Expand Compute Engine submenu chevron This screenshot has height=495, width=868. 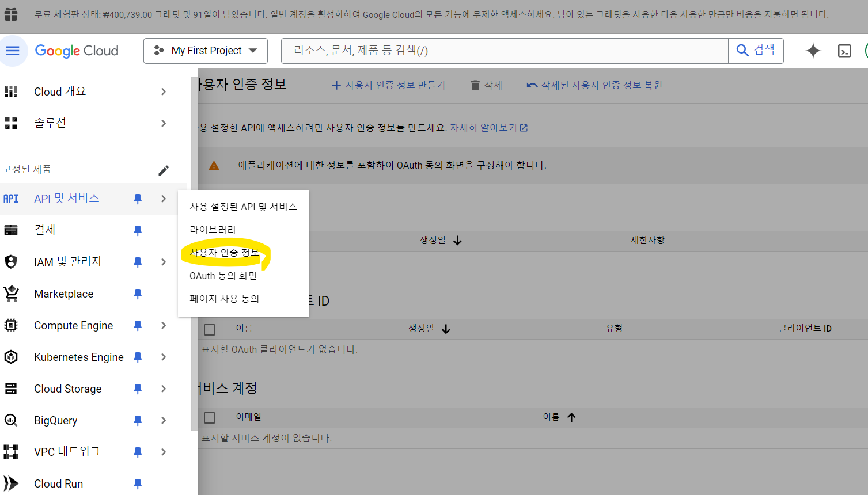click(164, 325)
